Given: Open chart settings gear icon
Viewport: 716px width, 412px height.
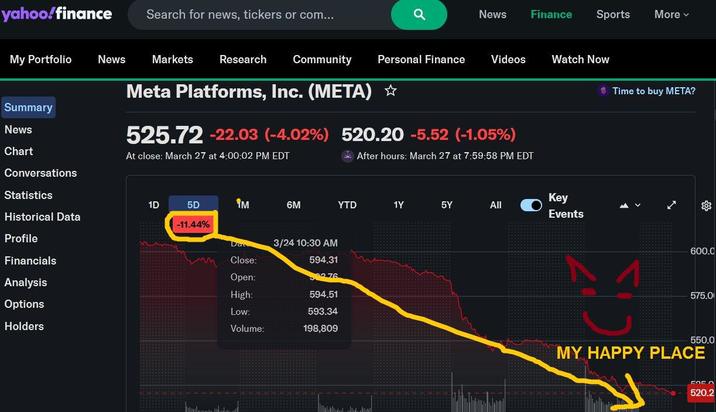Looking at the screenshot, I should (706, 206).
